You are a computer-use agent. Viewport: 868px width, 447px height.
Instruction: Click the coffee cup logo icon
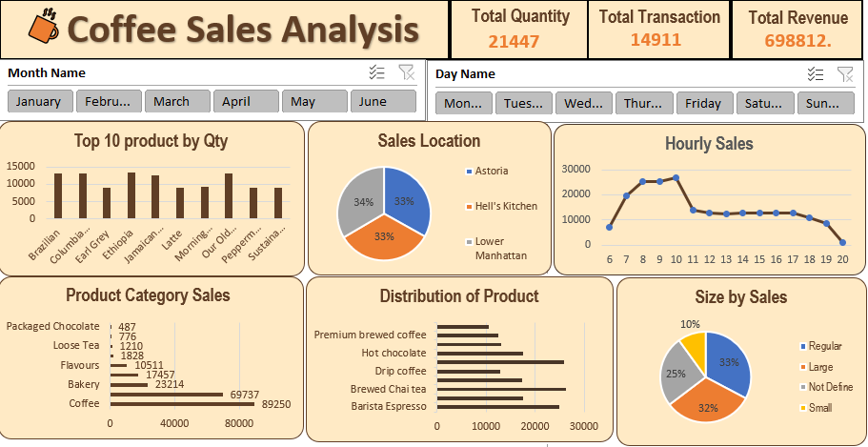click(x=43, y=27)
